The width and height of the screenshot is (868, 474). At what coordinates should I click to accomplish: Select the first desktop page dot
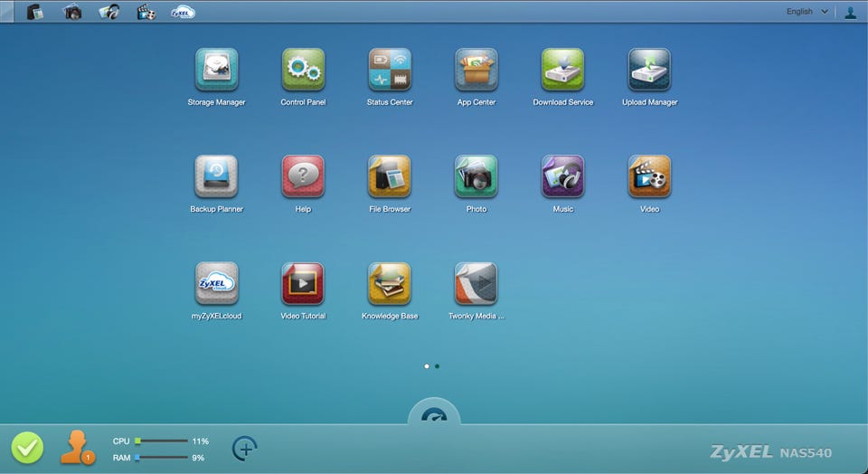pos(426,366)
